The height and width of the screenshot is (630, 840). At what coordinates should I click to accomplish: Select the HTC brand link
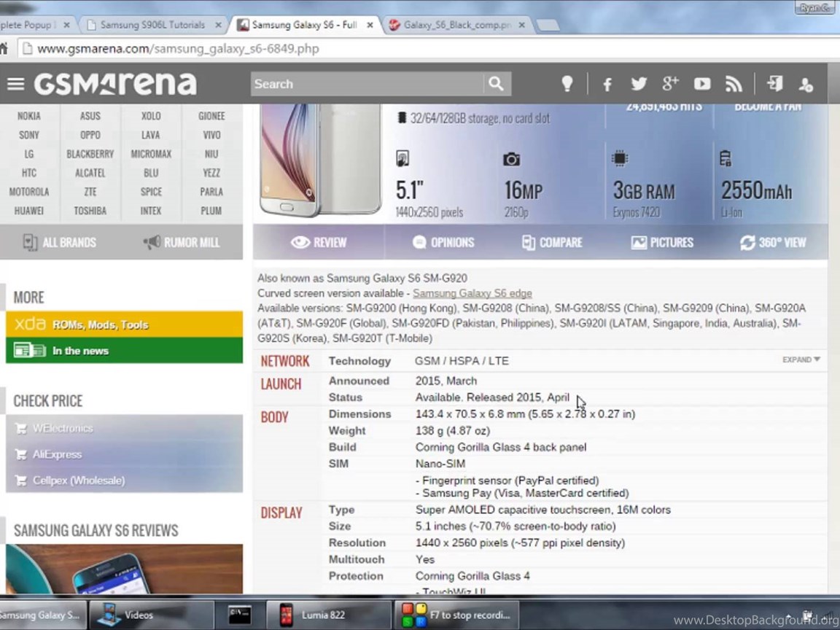29,173
